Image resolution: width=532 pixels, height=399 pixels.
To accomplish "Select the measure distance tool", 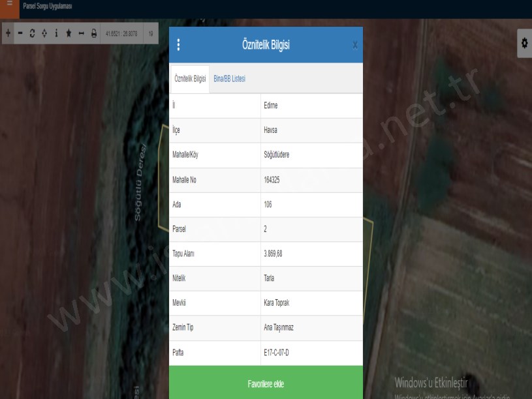I will coord(82,33).
